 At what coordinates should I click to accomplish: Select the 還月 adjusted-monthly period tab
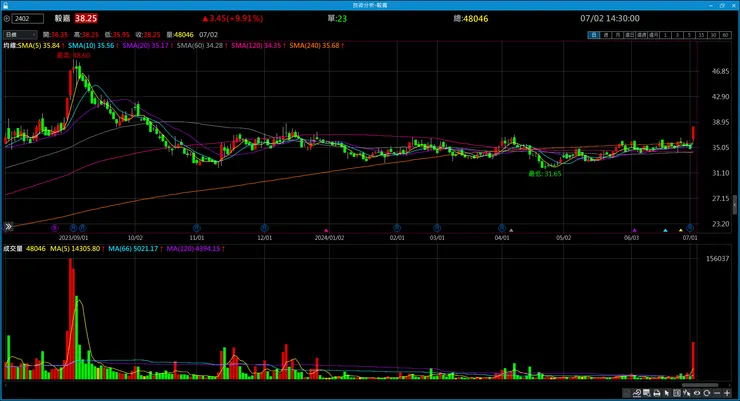[x=654, y=35]
